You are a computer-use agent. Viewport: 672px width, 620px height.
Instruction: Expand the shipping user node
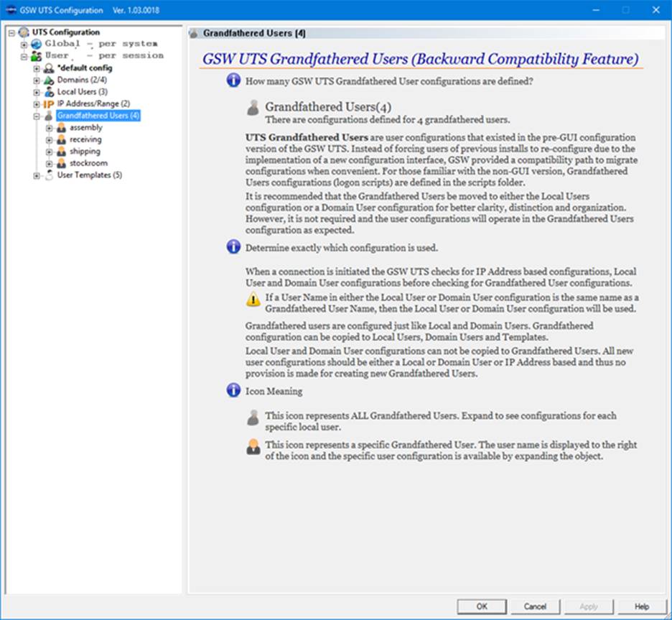click(49, 152)
